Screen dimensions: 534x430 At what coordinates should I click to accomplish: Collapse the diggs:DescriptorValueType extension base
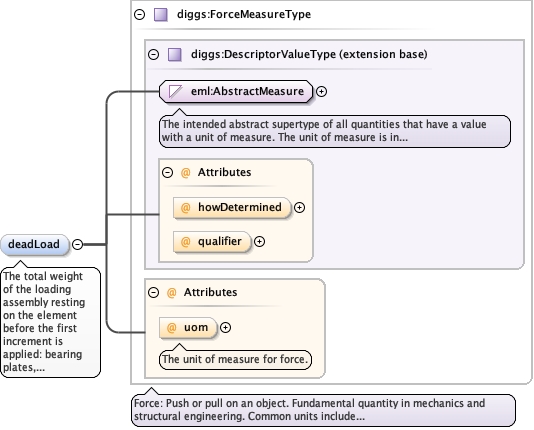tap(154, 54)
